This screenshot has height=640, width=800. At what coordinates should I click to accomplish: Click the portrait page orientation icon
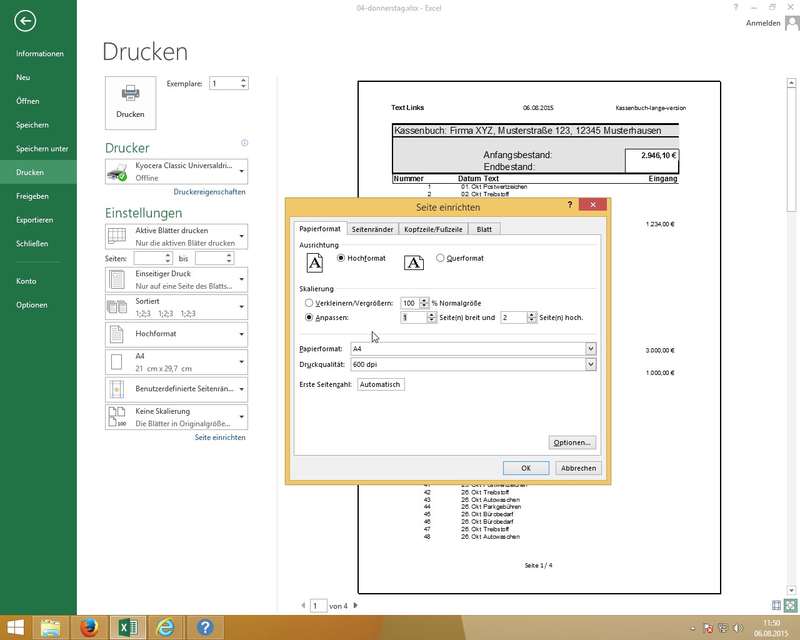[x=314, y=262]
